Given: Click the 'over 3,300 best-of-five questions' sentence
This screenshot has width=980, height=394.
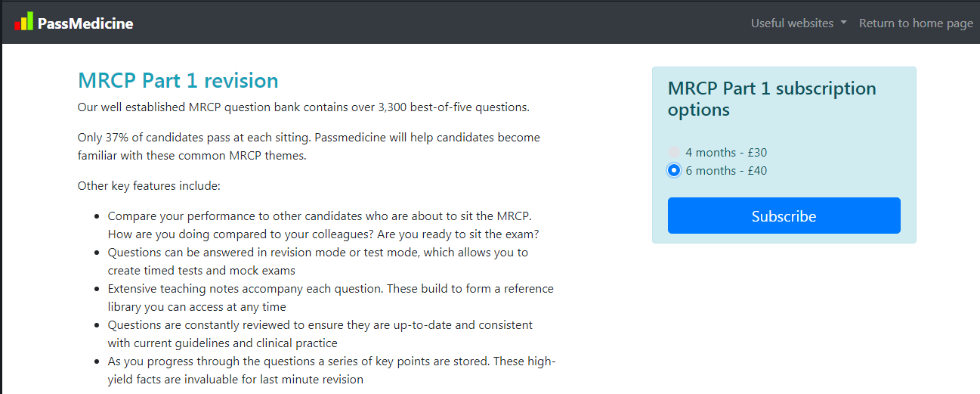Looking at the screenshot, I should (x=304, y=107).
